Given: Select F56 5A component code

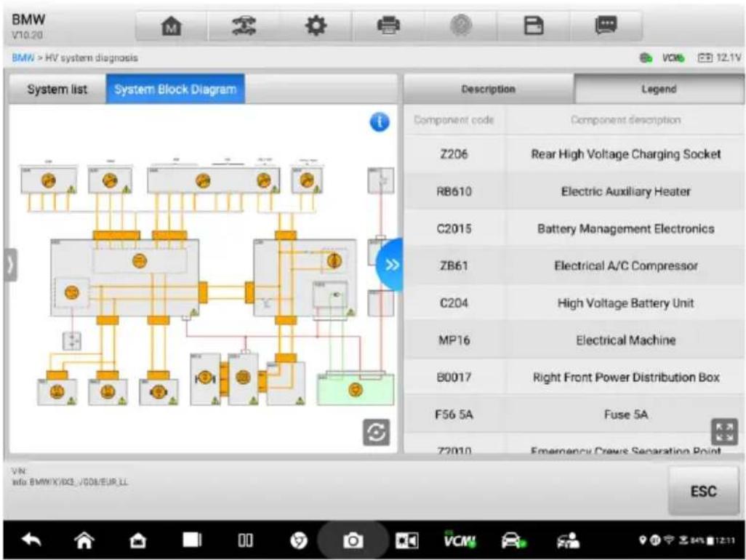Looking at the screenshot, I should tap(454, 415).
